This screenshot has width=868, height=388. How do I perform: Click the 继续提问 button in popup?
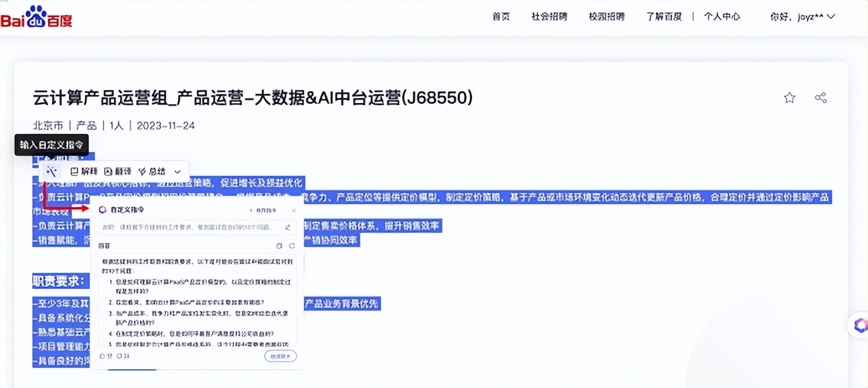pos(280,356)
